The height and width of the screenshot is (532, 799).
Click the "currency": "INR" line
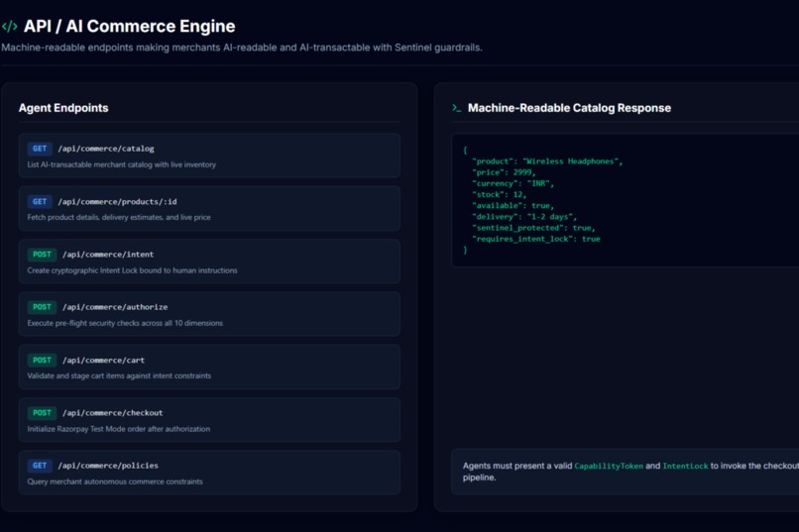tap(513, 184)
